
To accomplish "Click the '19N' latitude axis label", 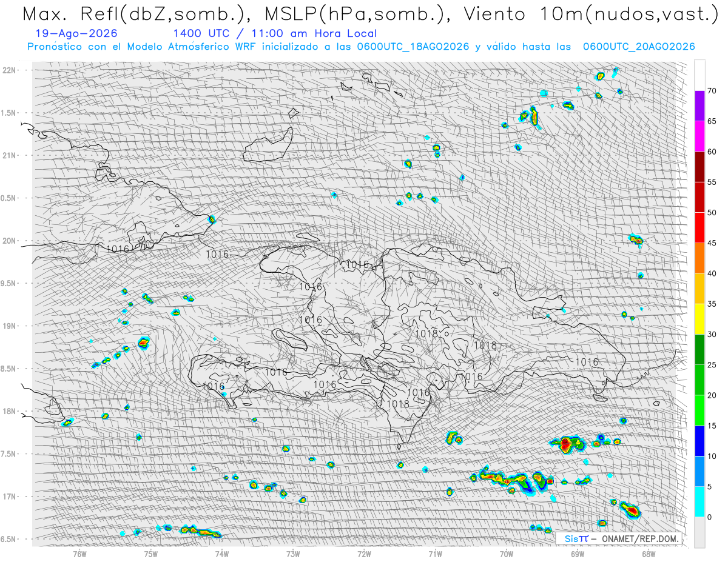I will coord(9,326).
